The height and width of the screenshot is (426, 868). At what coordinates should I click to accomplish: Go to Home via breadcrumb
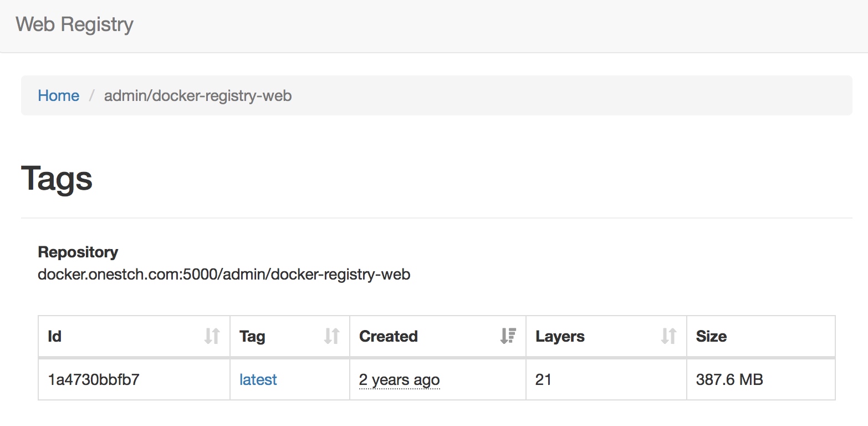58,95
